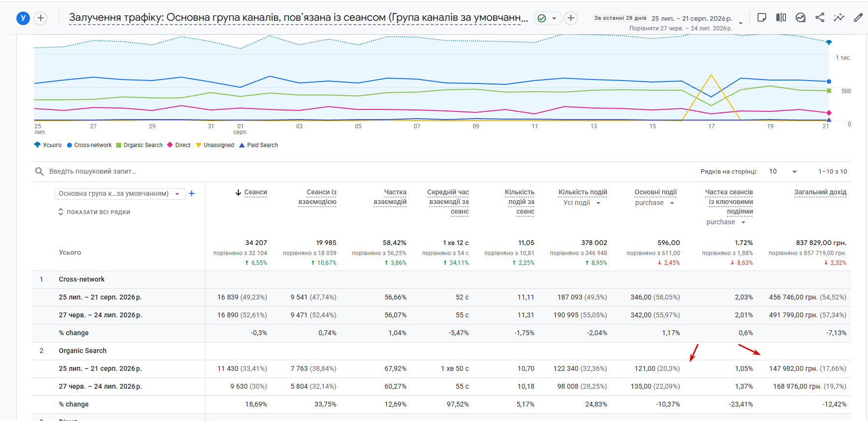Add a secondary dimension plus icon
Screen dimensions: 868x421
tap(192, 193)
